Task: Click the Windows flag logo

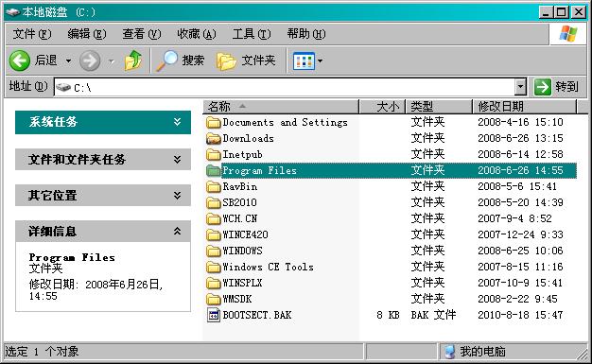Action: [568, 34]
